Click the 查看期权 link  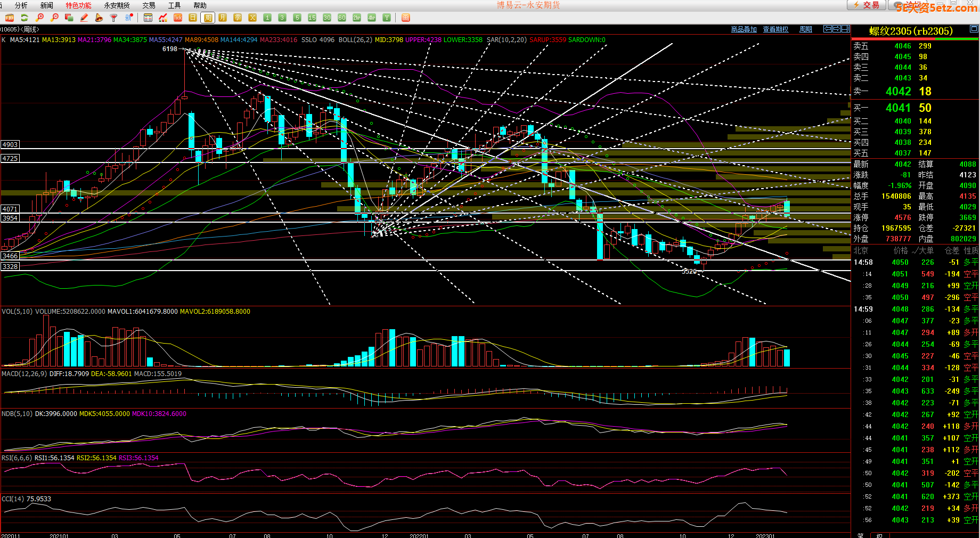[776, 29]
